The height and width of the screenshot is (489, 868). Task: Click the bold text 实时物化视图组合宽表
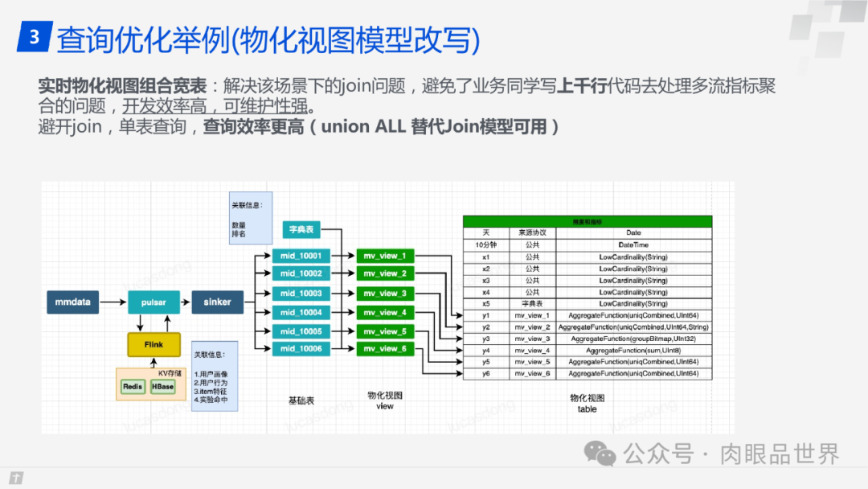[x=122, y=86]
